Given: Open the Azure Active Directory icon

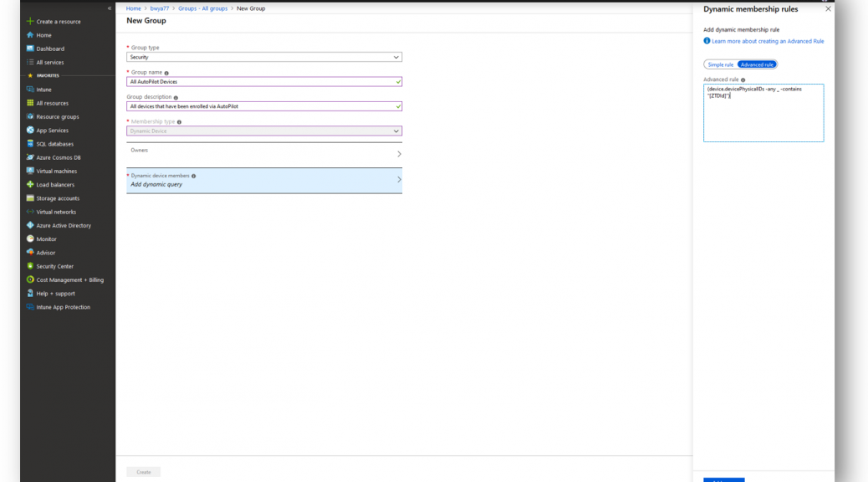Looking at the screenshot, I should click(30, 225).
